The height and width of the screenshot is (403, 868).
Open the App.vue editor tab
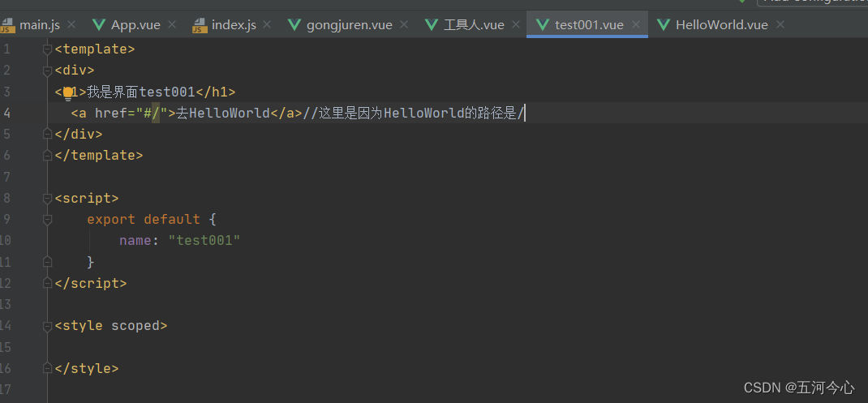[x=135, y=25]
